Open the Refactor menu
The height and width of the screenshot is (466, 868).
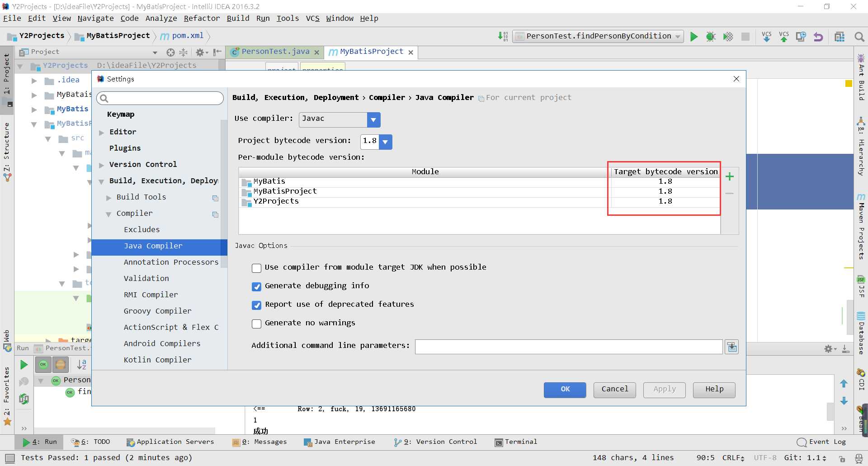202,18
